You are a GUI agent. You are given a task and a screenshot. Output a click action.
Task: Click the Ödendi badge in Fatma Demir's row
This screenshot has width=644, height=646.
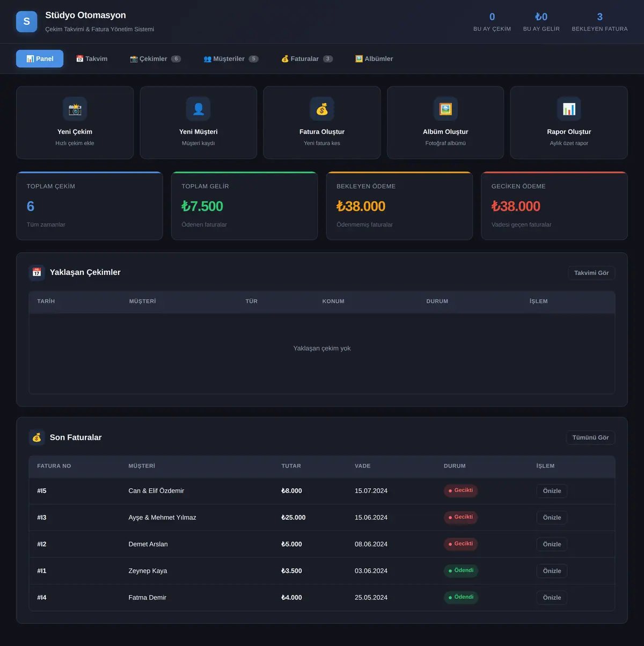[x=461, y=597]
